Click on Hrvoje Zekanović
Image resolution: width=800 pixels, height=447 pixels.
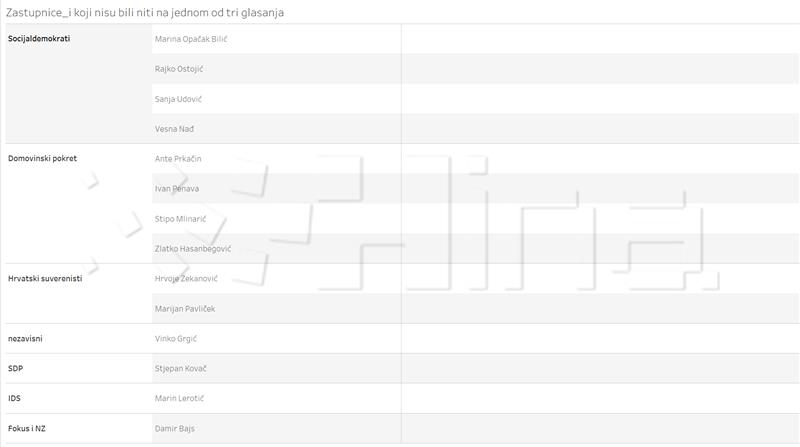tap(186, 279)
